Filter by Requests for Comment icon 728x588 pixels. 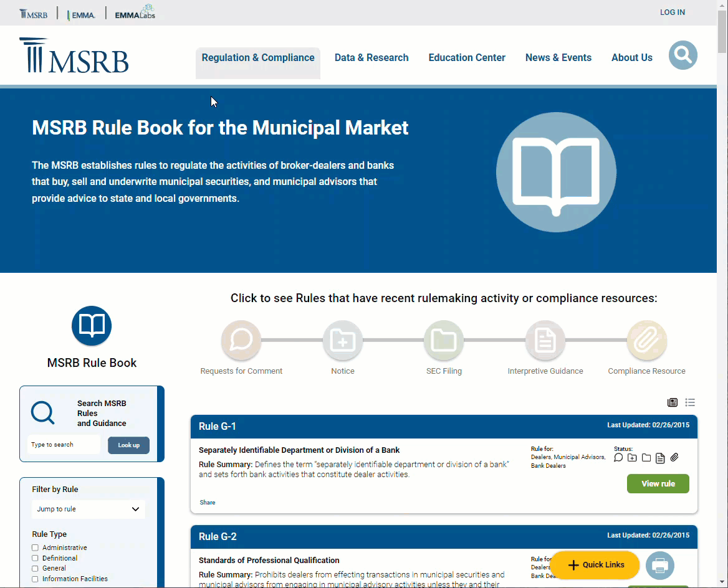[241, 340]
